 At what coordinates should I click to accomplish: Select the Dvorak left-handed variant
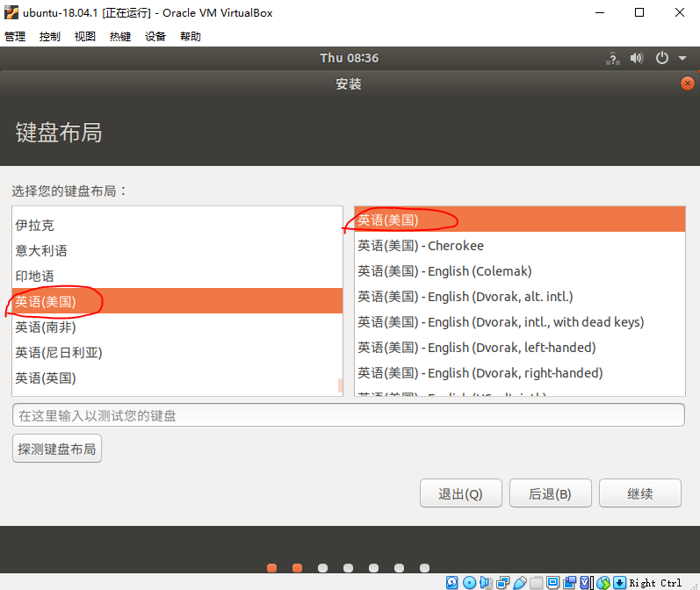(x=520, y=347)
